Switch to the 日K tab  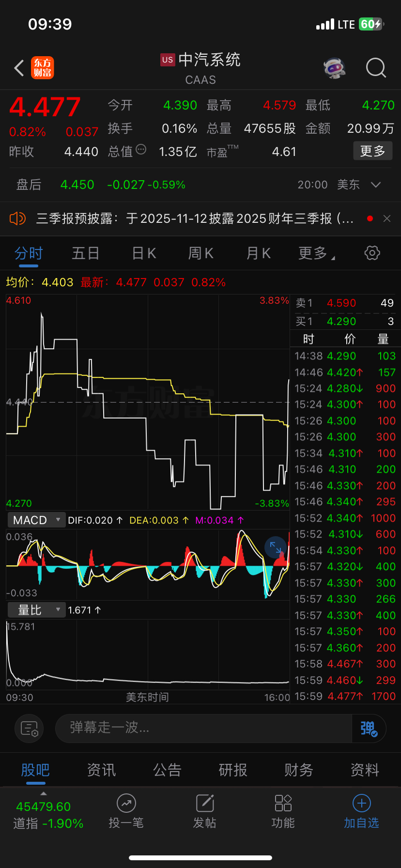click(x=144, y=253)
